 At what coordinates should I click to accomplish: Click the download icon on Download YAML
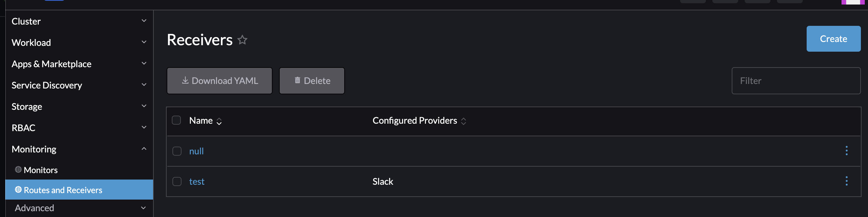pyautogui.click(x=185, y=80)
